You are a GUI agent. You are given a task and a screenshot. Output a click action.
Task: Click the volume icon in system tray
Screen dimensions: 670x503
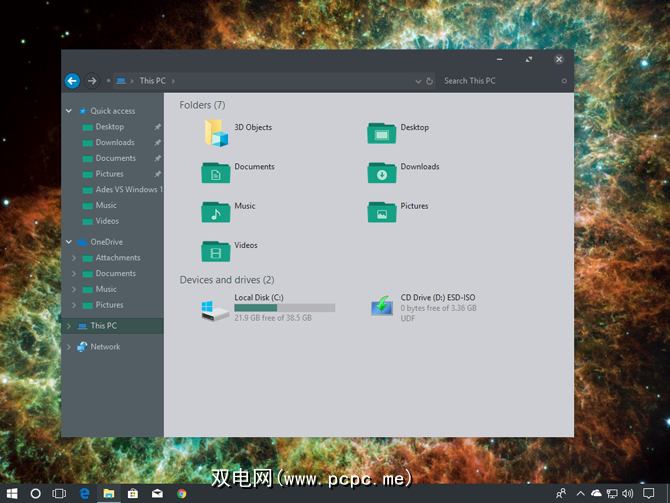pyautogui.click(x=628, y=493)
